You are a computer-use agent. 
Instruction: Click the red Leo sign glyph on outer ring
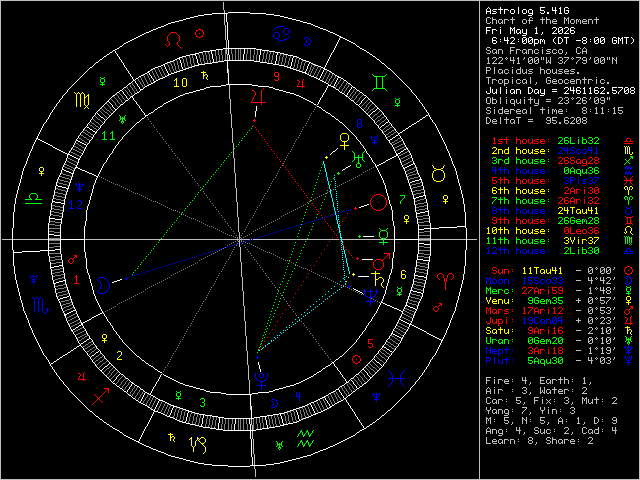(173, 40)
